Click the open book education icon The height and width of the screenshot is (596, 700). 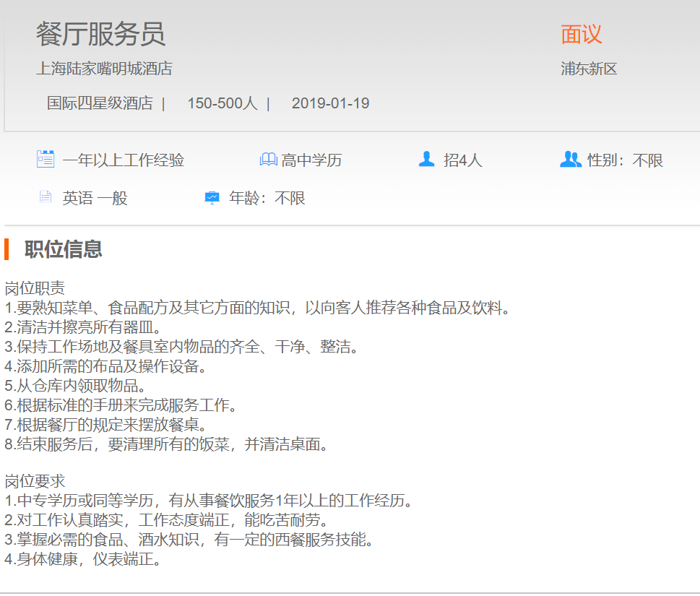[x=268, y=160]
